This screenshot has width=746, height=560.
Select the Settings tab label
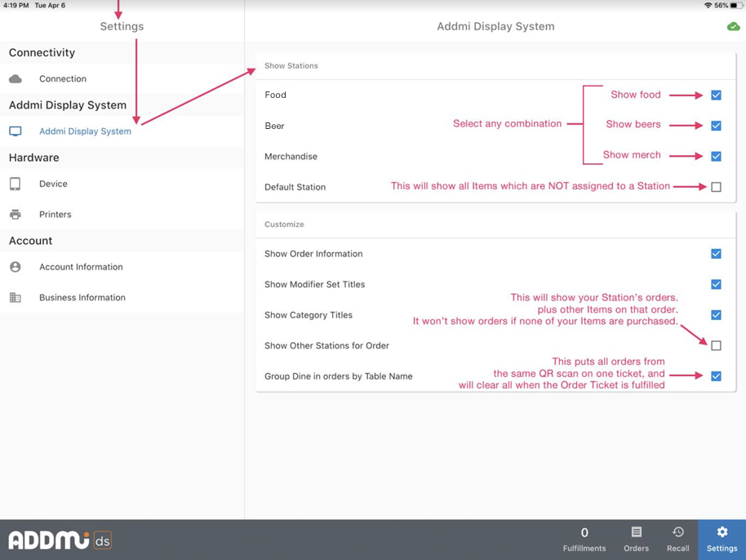pos(722,548)
